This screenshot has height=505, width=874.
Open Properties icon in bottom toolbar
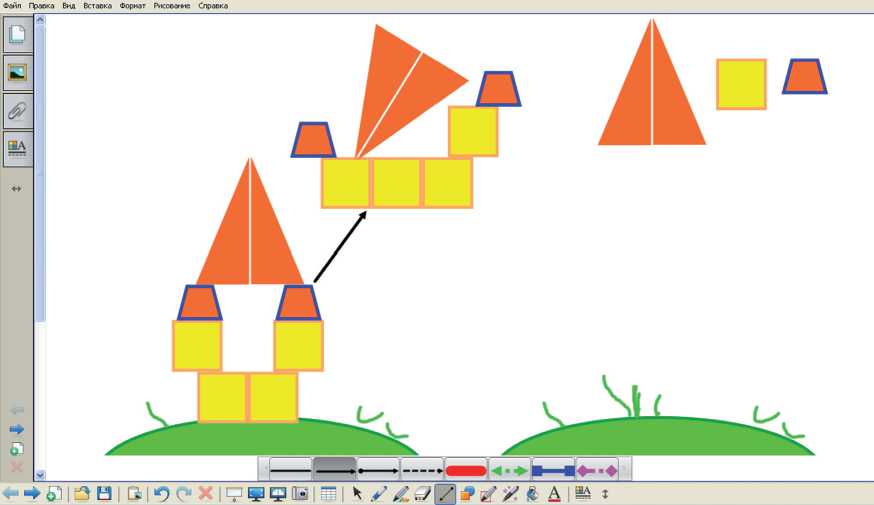pyautogui.click(x=583, y=494)
